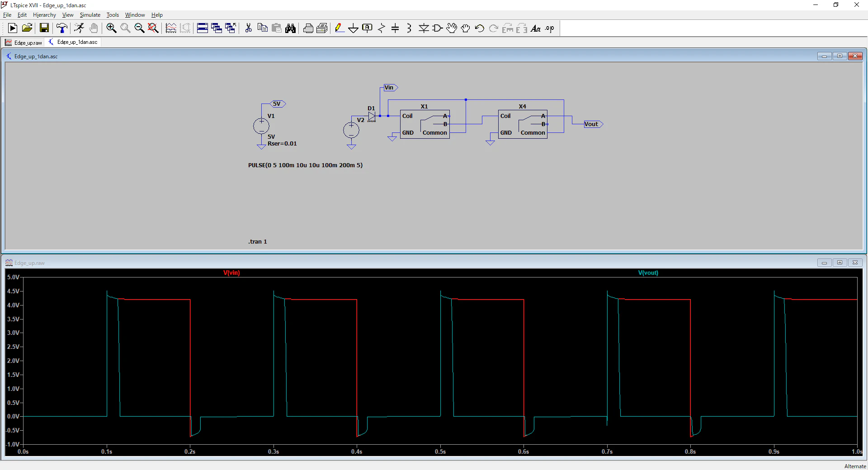Open the Find binoculars tool
The width and height of the screenshot is (868, 470).
pyautogui.click(x=290, y=28)
